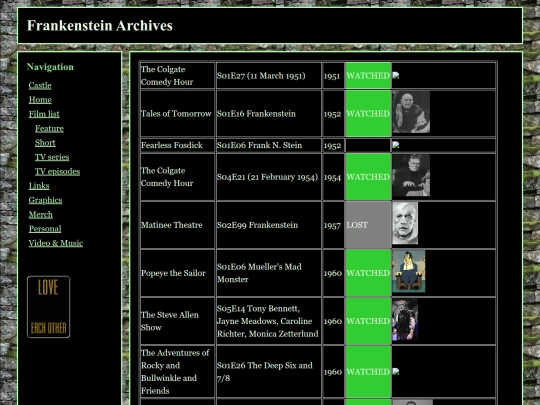Visit the Links page
The width and height of the screenshot is (540, 405).
click(39, 186)
